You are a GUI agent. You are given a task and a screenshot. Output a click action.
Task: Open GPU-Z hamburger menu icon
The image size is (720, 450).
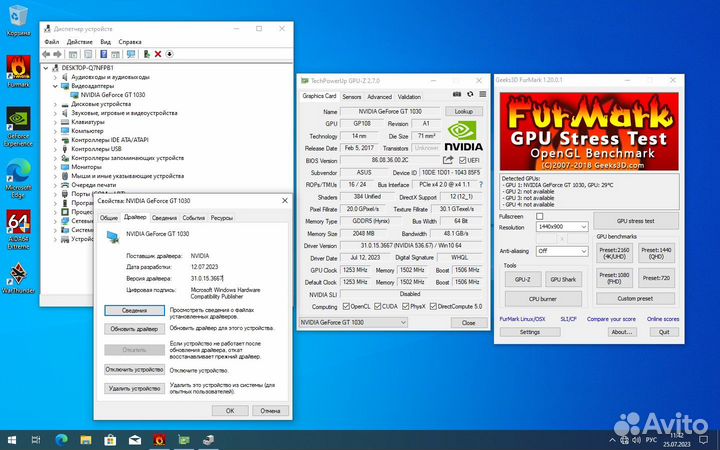tap(483, 94)
